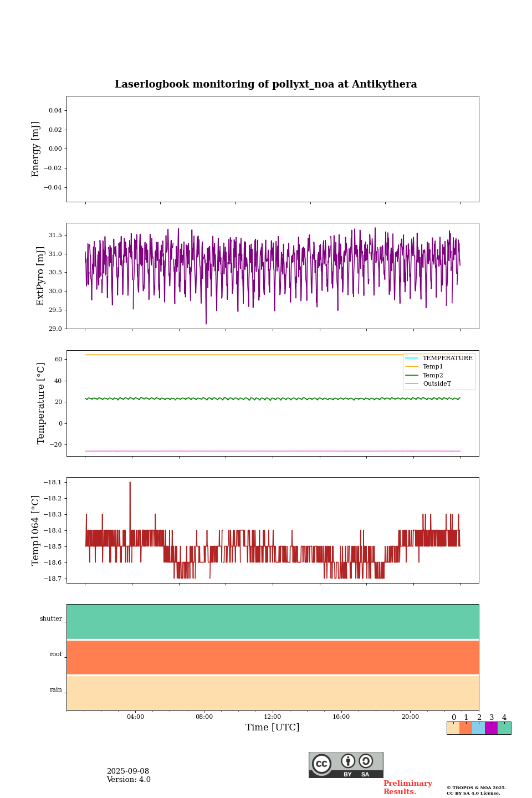Click the orange Temp1 legend line marker
This screenshot has height=798, width=532.
[x=412, y=367]
